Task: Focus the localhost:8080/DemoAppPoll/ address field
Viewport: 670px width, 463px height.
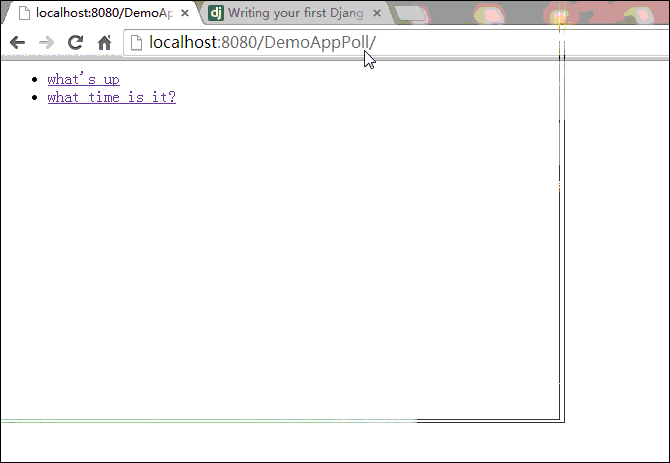Action: click(397, 42)
